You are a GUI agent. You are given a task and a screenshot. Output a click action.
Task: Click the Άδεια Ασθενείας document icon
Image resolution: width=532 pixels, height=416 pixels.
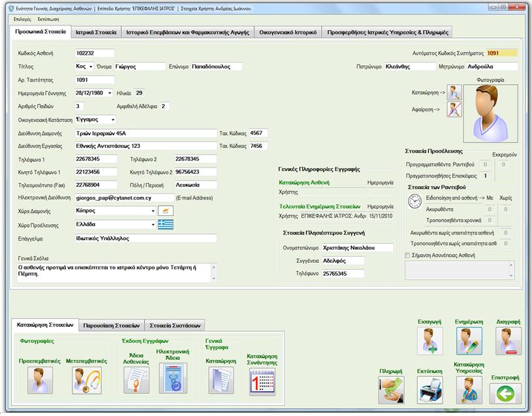coord(136,380)
